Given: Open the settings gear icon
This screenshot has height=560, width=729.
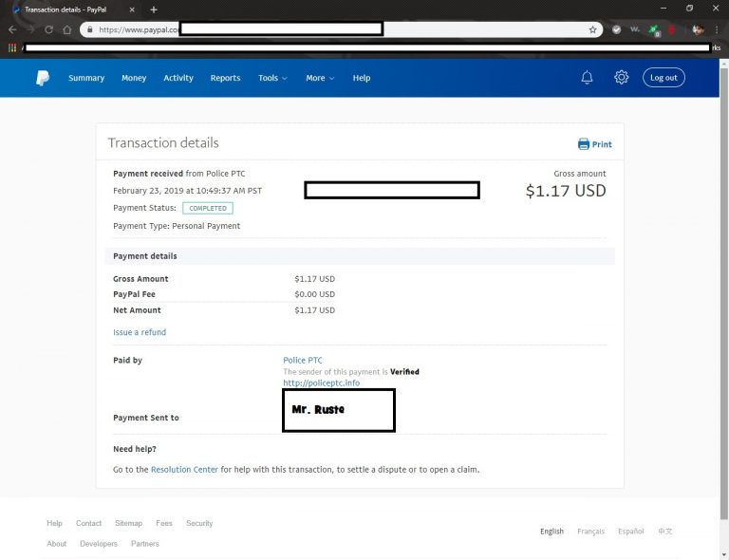Looking at the screenshot, I should [x=621, y=78].
